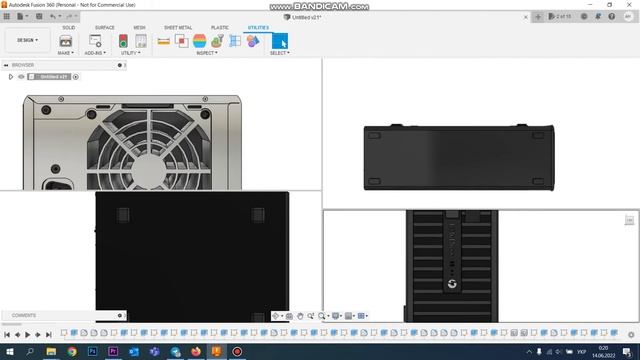
Task: Step timeline back one feature
Action: (18, 335)
